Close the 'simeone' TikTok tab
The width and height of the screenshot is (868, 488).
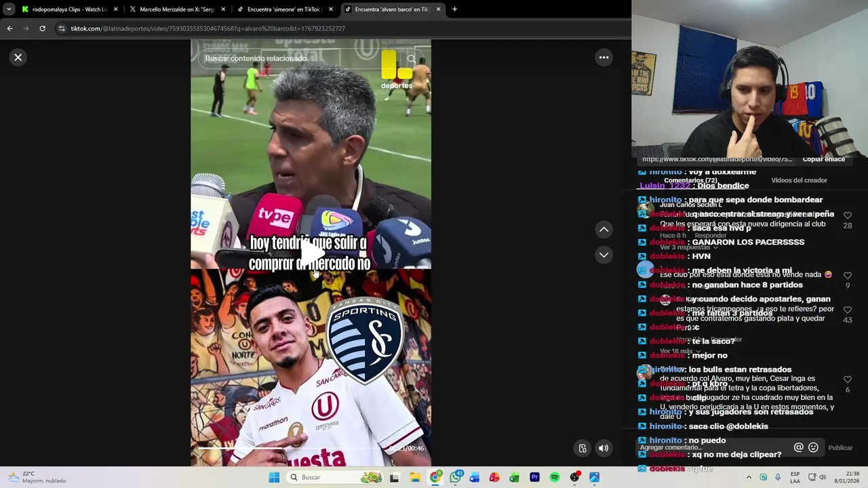point(331,9)
